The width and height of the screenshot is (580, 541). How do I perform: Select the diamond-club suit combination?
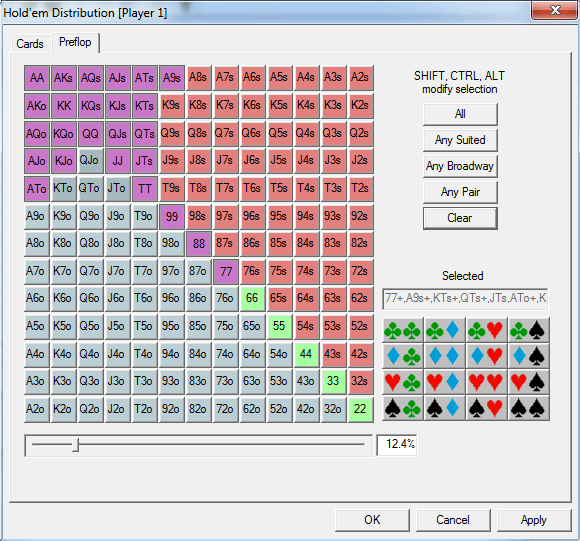pyautogui.click(x=402, y=356)
